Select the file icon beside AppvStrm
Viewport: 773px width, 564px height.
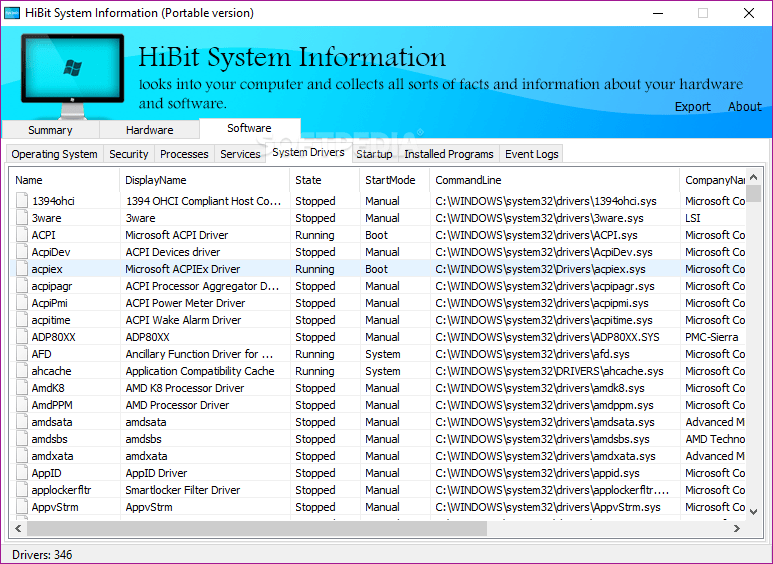click(x=22, y=507)
